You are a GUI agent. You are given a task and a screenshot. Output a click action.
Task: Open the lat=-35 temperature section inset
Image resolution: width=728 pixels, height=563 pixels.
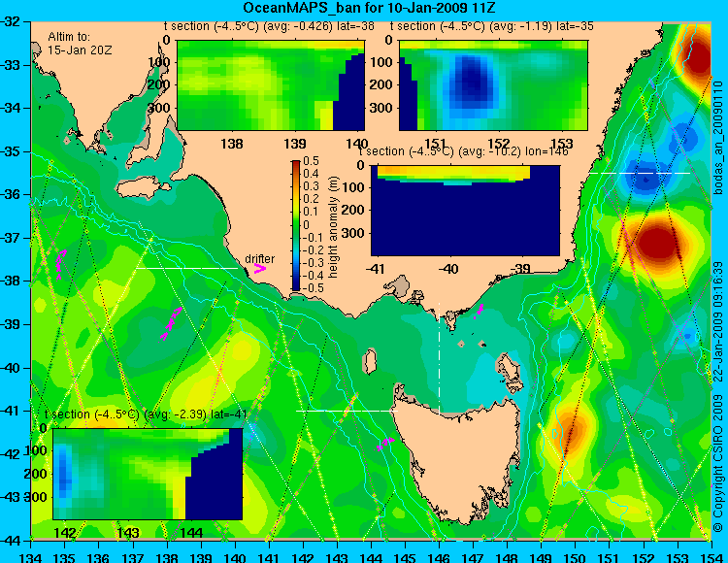(493, 85)
